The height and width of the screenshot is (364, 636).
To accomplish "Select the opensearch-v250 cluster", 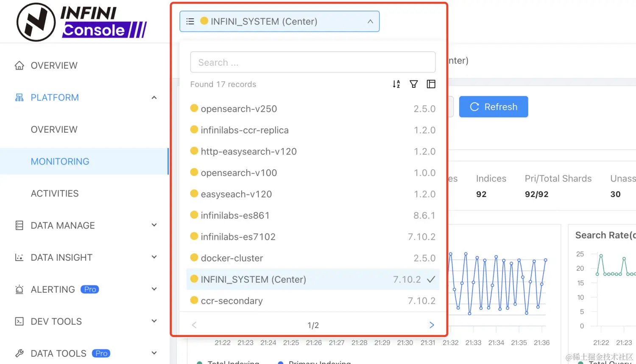I will click(x=313, y=109).
